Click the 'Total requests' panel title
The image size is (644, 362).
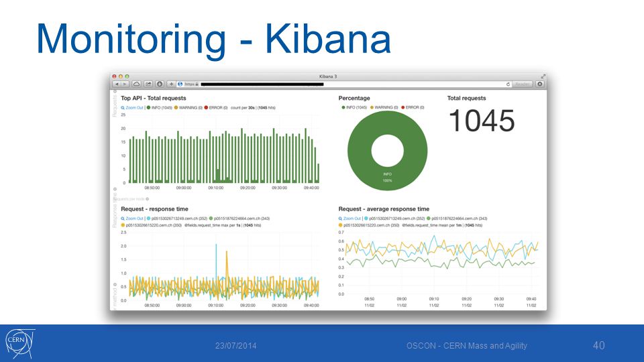[466, 98]
